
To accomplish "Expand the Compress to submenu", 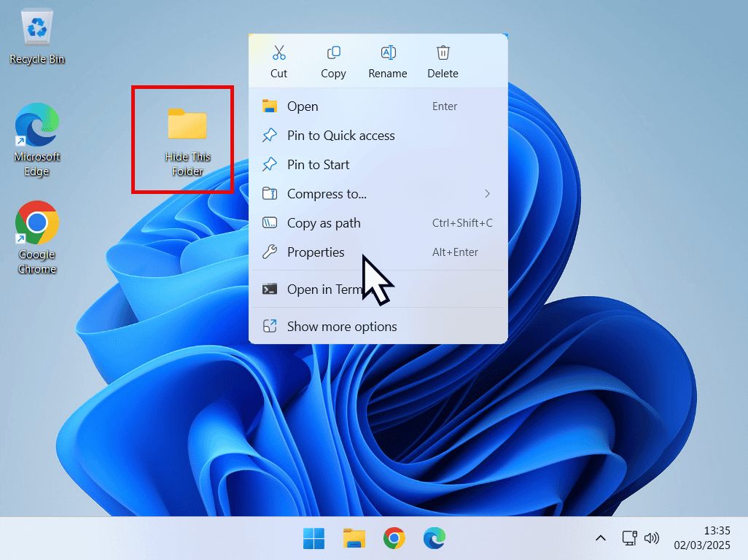I will click(x=328, y=194).
